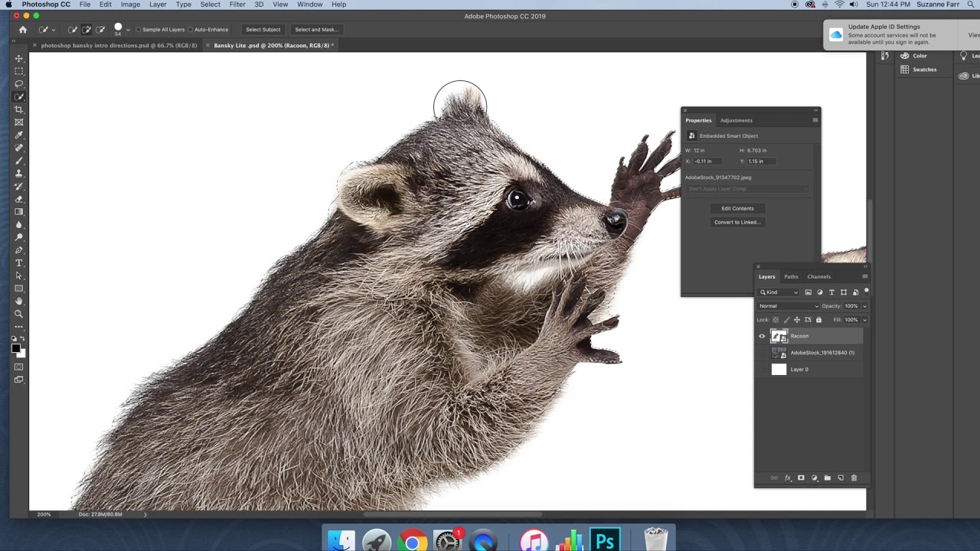Open the Layers panel menu
The image size is (980, 551).
pyautogui.click(x=864, y=276)
